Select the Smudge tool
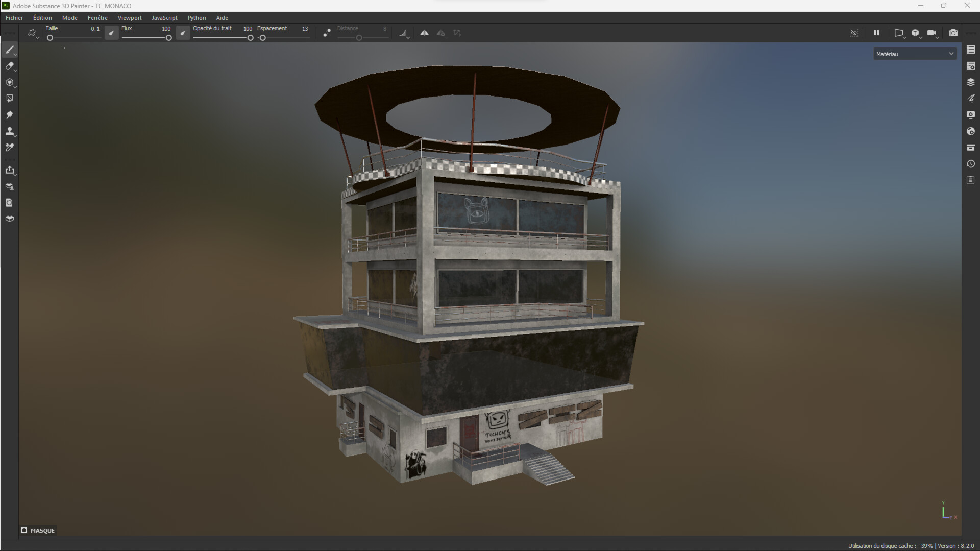The image size is (980, 551). pyautogui.click(x=10, y=115)
